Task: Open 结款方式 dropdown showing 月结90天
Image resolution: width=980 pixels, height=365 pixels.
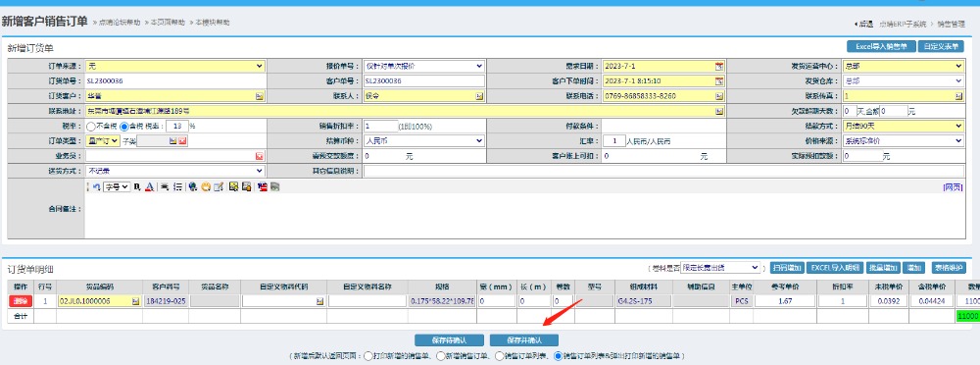Action: pos(904,126)
